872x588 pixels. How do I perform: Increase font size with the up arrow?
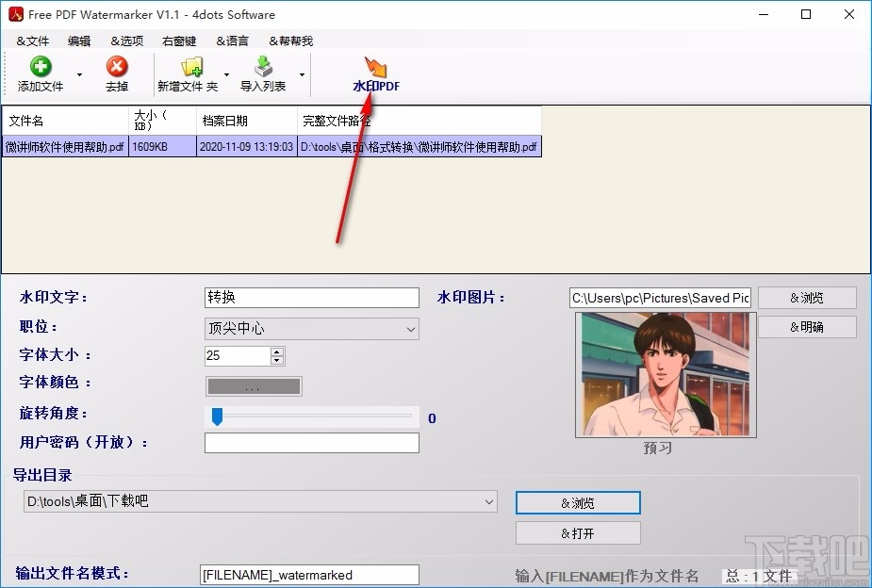277,351
